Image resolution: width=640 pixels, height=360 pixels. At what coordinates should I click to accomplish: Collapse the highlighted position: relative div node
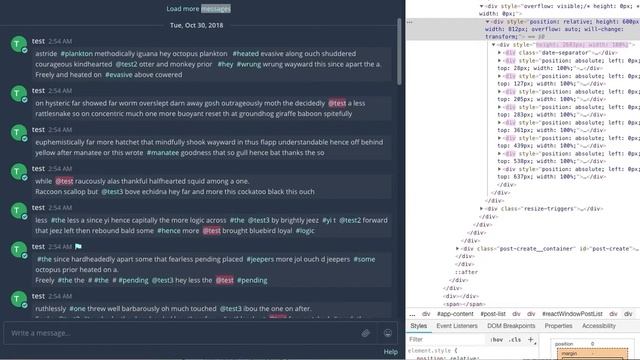pyautogui.click(x=487, y=22)
